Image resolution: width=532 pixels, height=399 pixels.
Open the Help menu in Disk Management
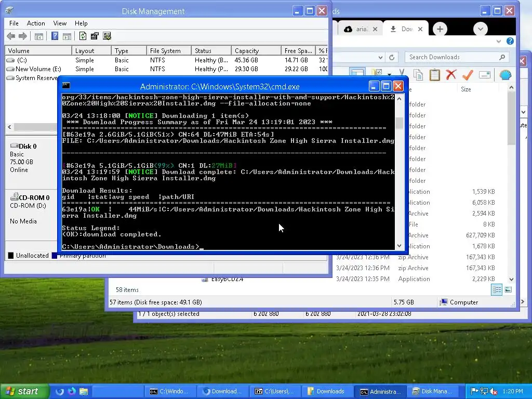(81, 23)
